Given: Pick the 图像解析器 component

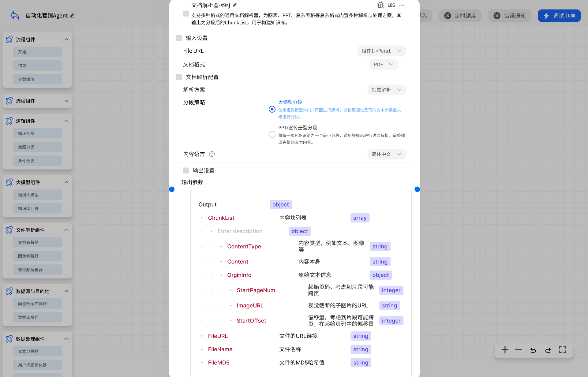Looking at the screenshot, I should (37, 256).
